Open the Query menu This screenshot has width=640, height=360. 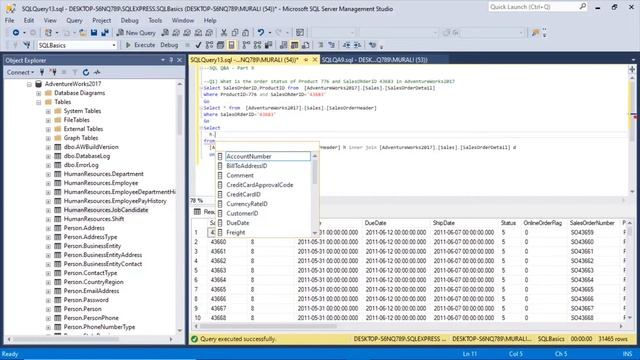(74, 20)
